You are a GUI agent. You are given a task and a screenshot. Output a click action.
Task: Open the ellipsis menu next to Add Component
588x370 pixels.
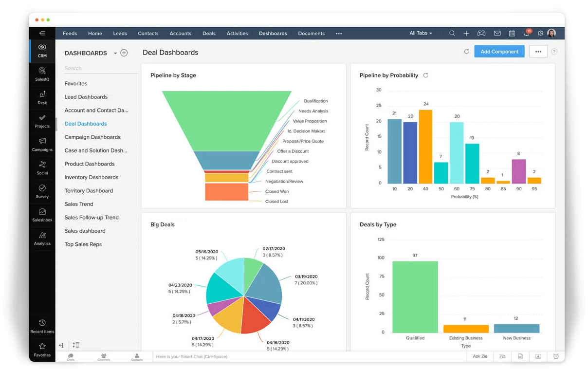pos(538,51)
